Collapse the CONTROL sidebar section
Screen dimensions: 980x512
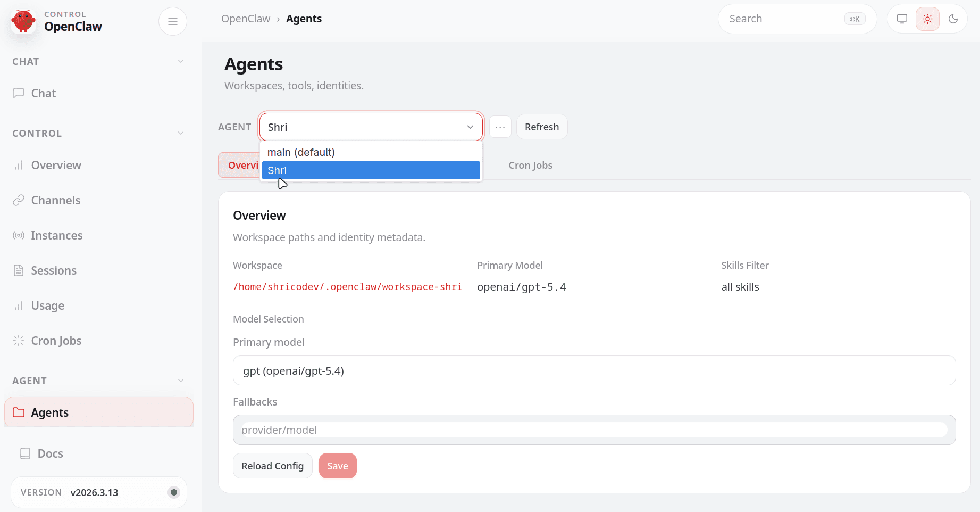click(181, 133)
